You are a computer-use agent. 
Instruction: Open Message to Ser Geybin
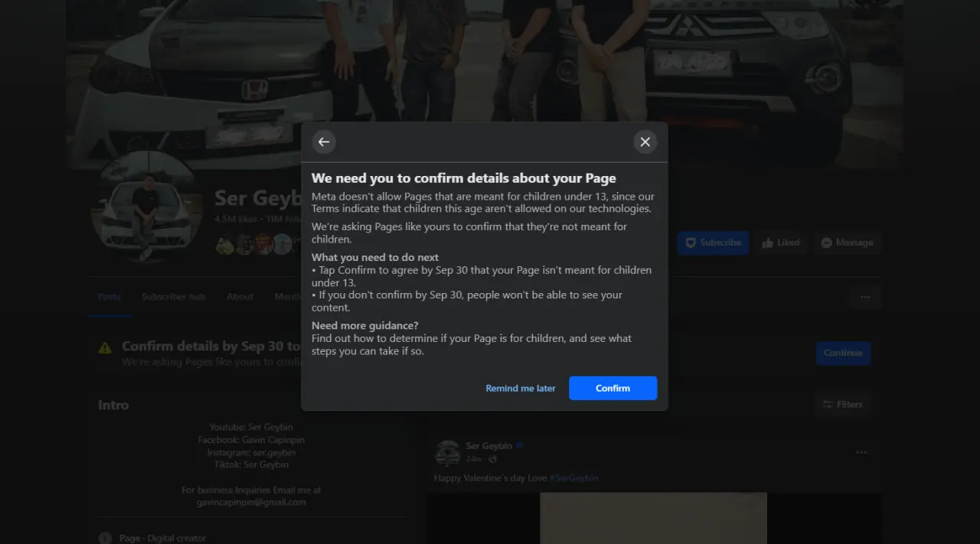point(847,243)
